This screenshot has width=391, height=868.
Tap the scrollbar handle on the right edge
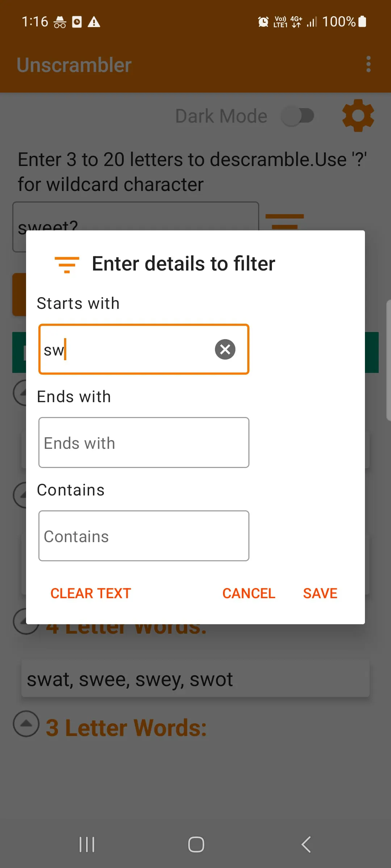388,360
